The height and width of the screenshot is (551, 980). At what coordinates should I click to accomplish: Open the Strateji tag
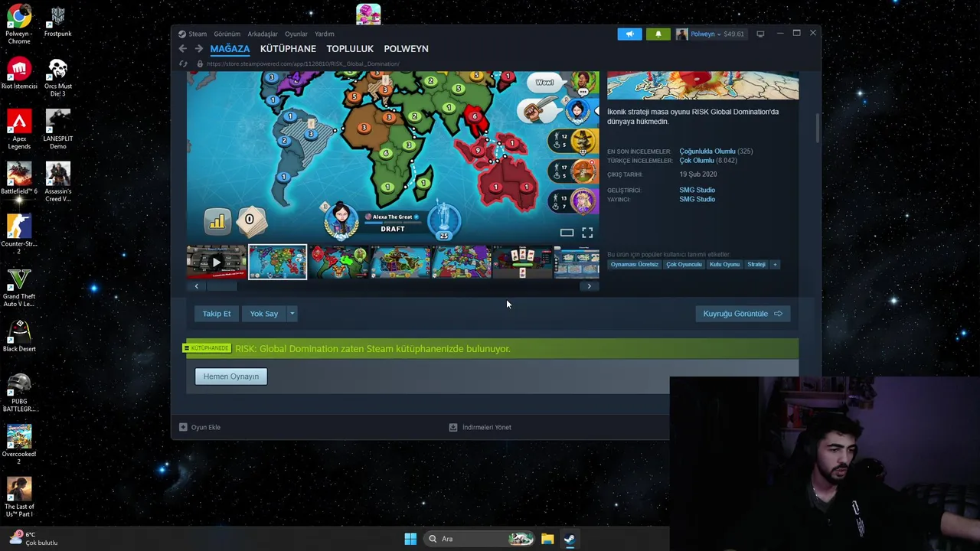pos(756,265)
